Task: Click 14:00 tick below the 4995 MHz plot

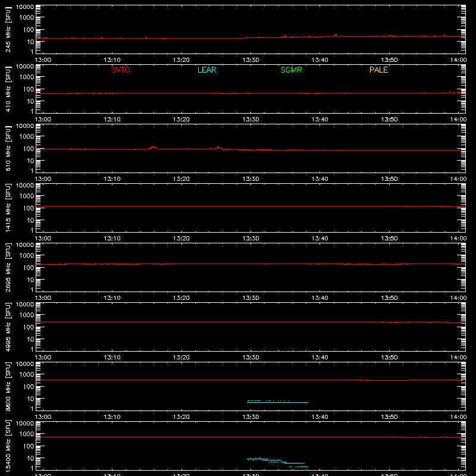Action: tap(458, 358)
